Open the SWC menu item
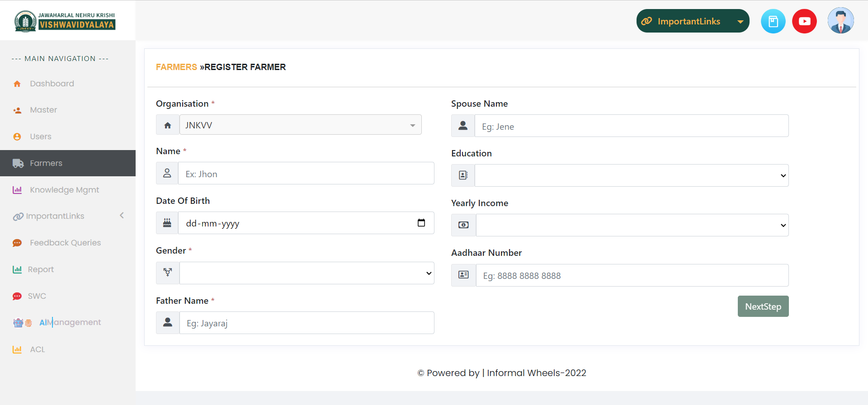Image resolution: width=868 pixels, height=405 pixels. point(68,296)
